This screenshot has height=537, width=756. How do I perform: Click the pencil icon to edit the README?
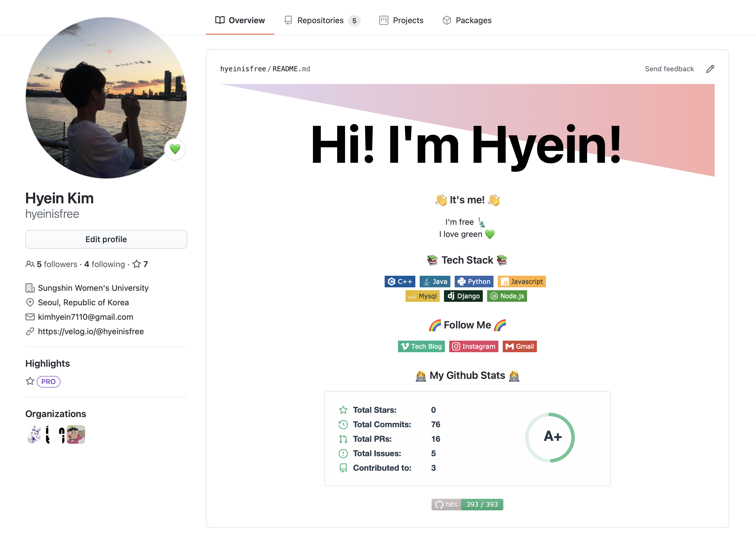710,69
